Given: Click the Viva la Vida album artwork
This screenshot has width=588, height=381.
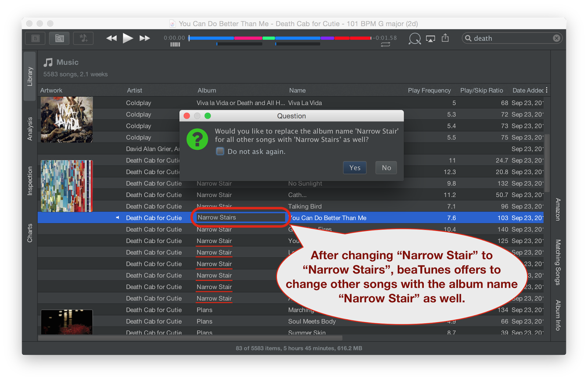Looking at the screenshot, I should tap(67, 120).
